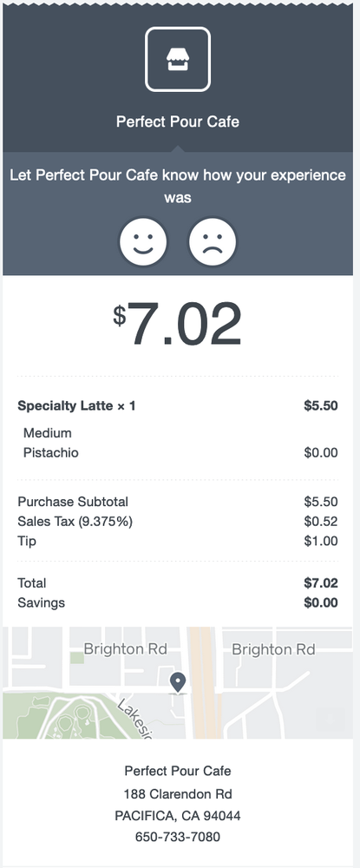This screenshot has height=868, width=360.
Task: Click the Sales Tax (9.375%) label
Action: (x=75, y=522)
